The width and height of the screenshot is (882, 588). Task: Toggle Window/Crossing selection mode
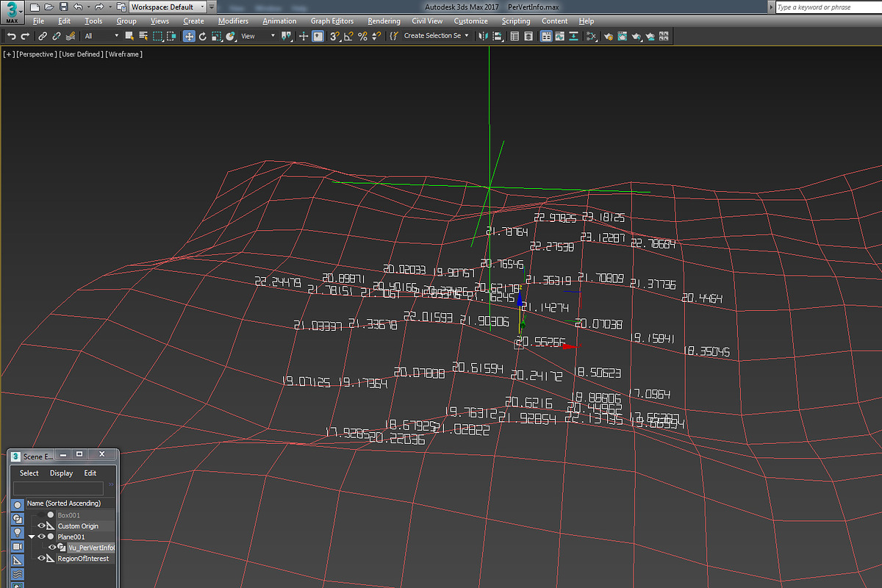coord(171,36)
